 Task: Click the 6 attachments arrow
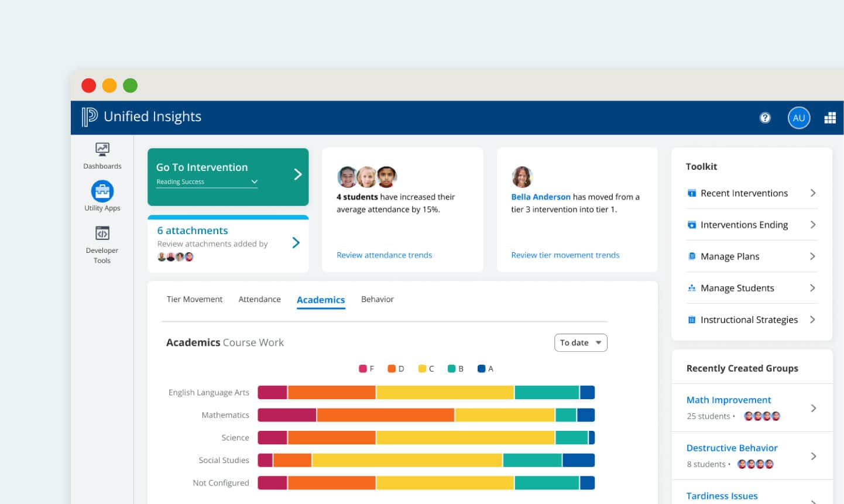point(296,242)
